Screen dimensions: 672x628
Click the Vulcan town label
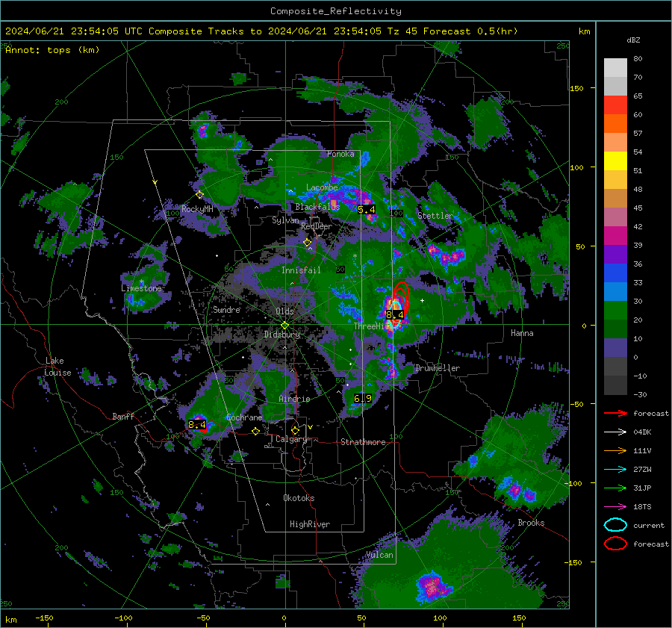[x=380, y=555]
